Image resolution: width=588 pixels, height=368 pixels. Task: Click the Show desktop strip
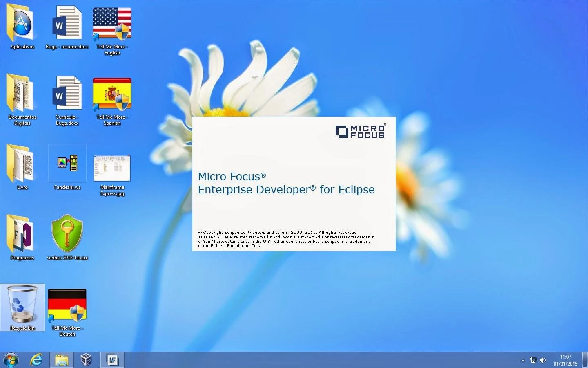[585, 360]
